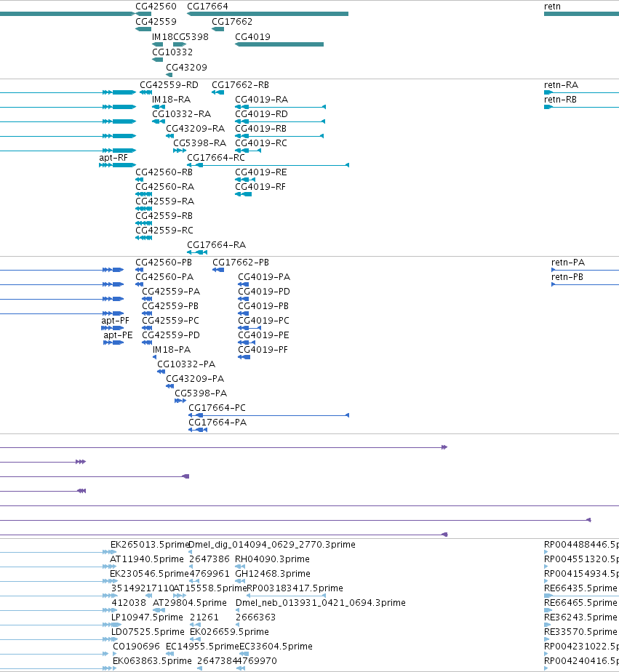The height and width of the screenshot is (672, 619).
Task: Click protein CG4019-PD
Action: 263,292
